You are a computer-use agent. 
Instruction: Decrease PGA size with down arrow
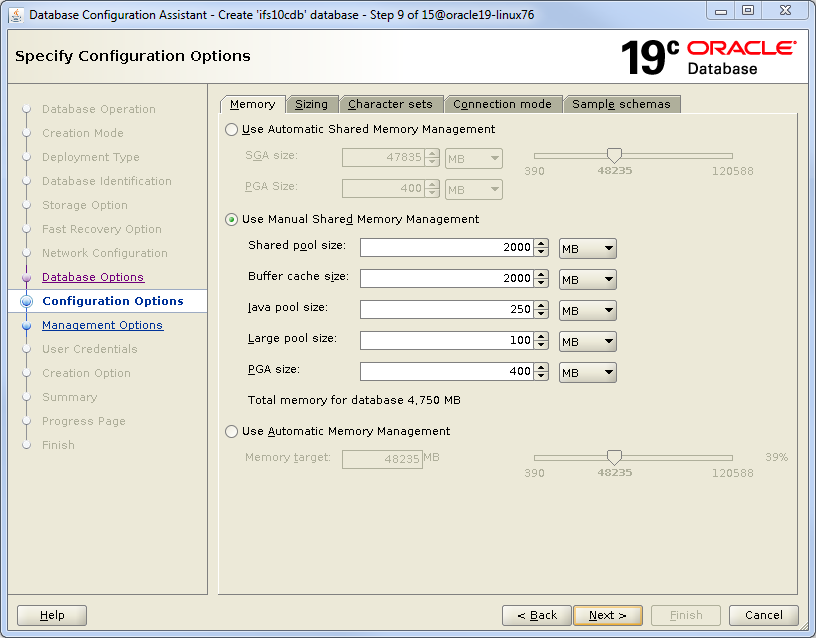[x=541, y=377]
